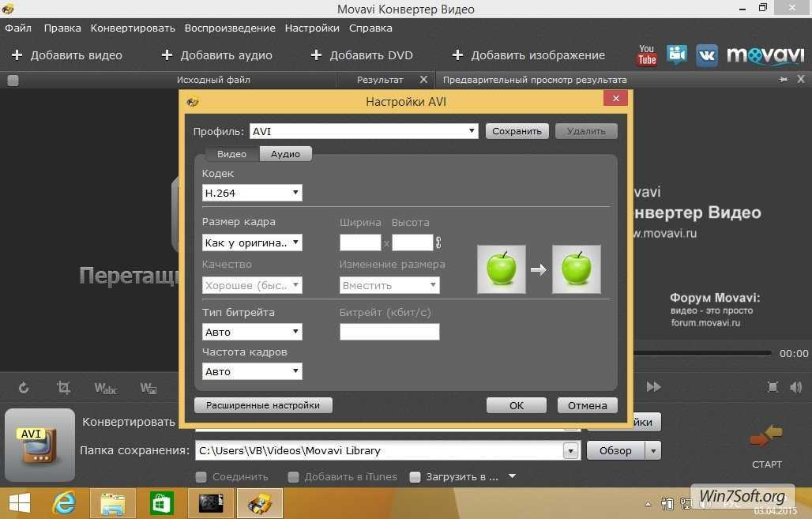Viewport: 812px width, 519px height.
Task: Click the Отмена button
Action: pyautogui.click(x=587, y=405)
